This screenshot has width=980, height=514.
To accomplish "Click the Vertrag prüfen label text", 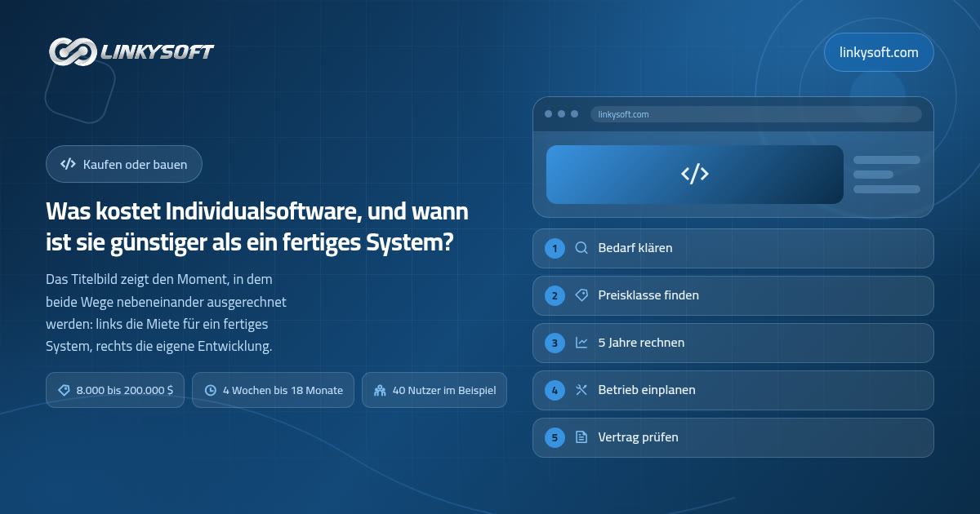I will pyautogui.click(x=638, y=437).
